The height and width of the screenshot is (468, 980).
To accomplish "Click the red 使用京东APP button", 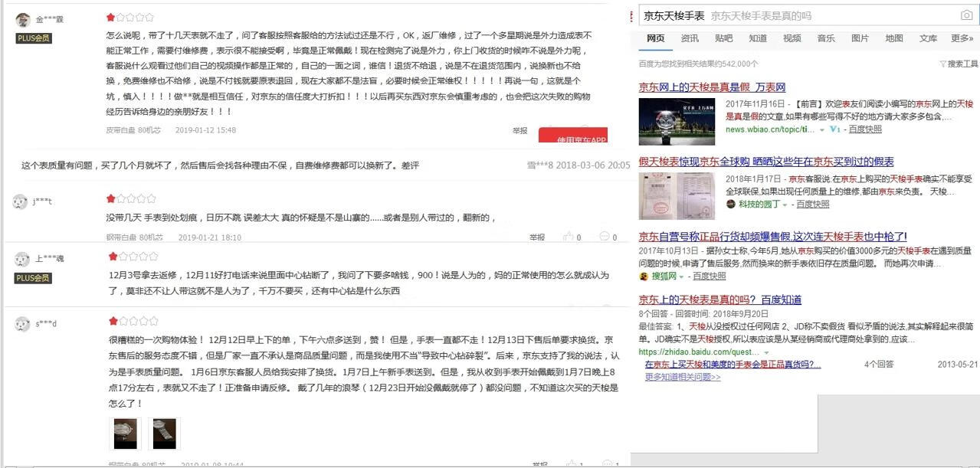I will 573,136.
